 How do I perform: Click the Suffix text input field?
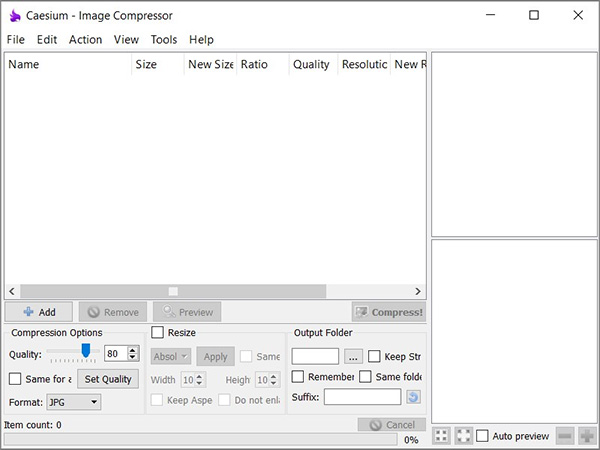pyautogui.click(x=362, y=397)
